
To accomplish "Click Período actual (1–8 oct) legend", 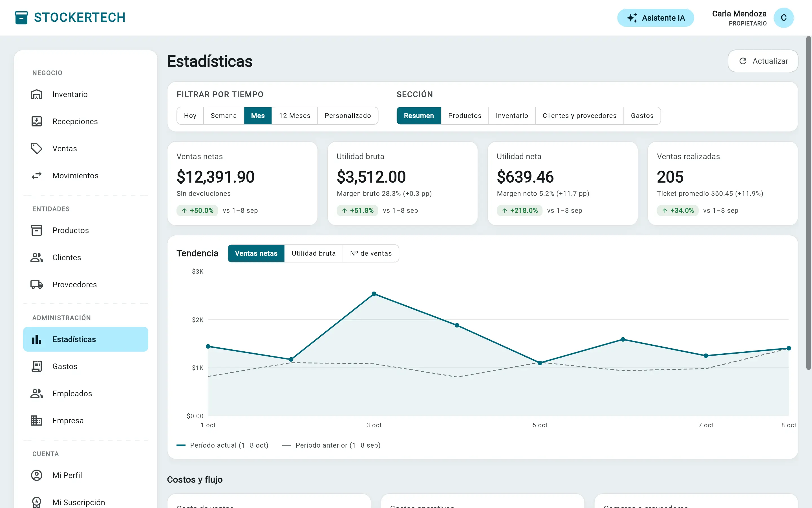I will 222,445.
